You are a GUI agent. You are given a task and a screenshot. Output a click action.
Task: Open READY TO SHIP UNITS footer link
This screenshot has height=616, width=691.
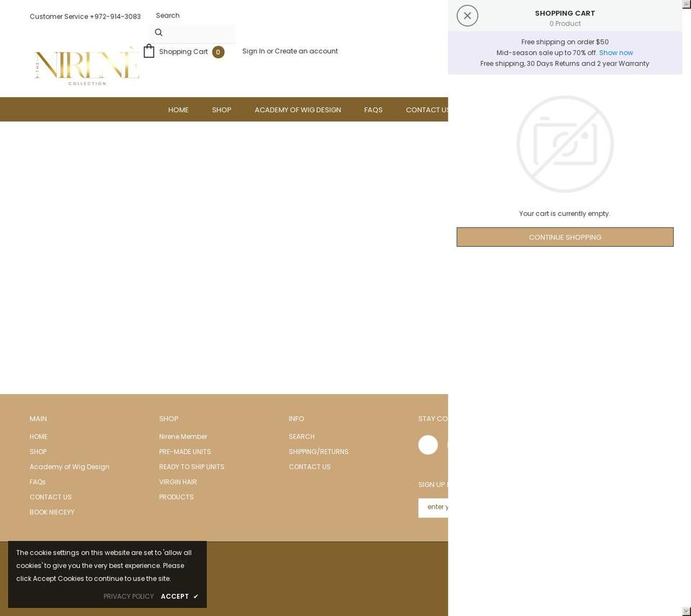191,466
